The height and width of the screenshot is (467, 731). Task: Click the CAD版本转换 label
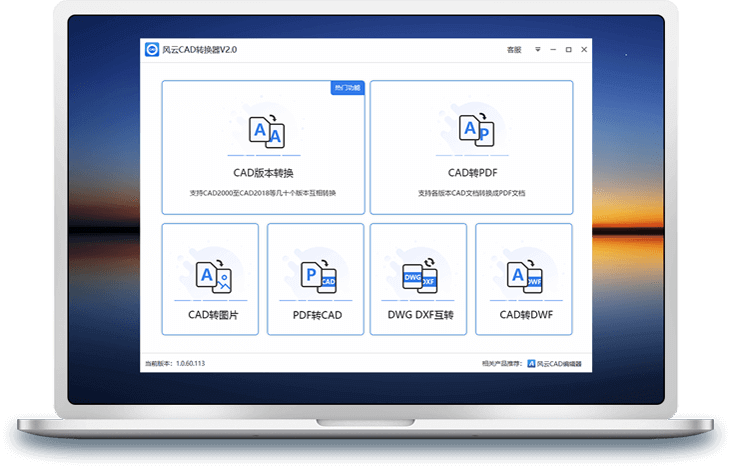pyautogui.click(x=263, y=173)
